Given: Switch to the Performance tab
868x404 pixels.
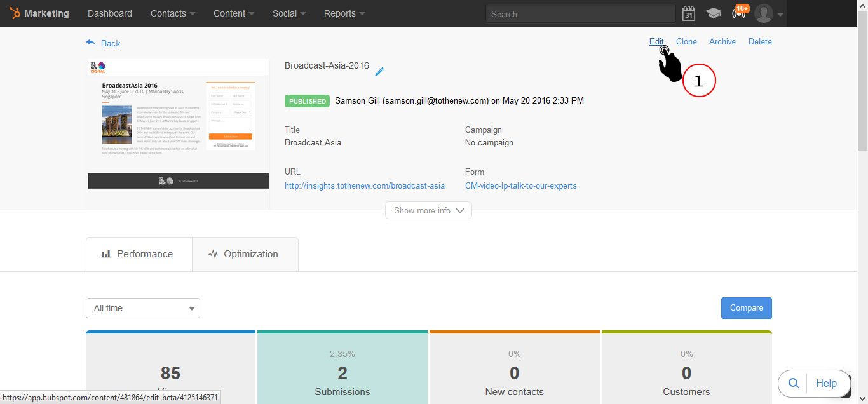Looking at the screenshot, I should [x=139, y=254].
